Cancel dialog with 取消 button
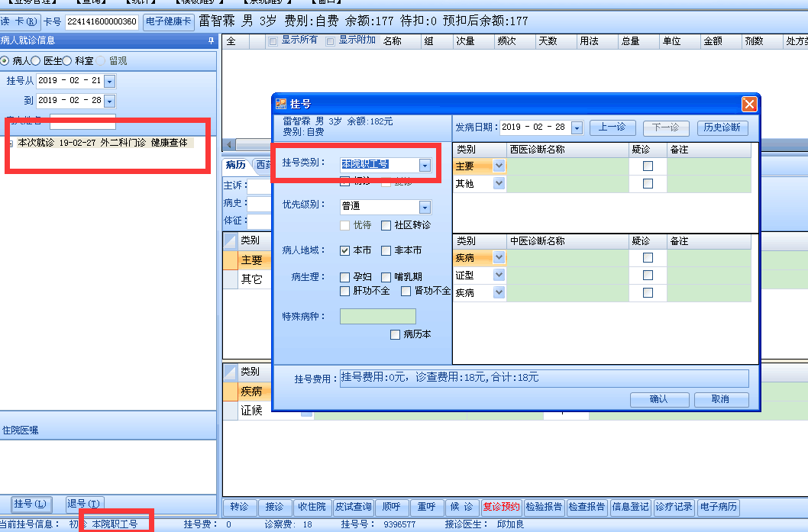 (721, 399)
